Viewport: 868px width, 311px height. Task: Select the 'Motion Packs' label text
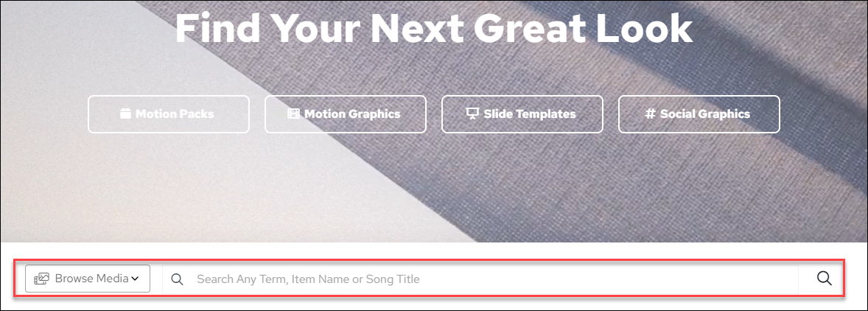175,114
